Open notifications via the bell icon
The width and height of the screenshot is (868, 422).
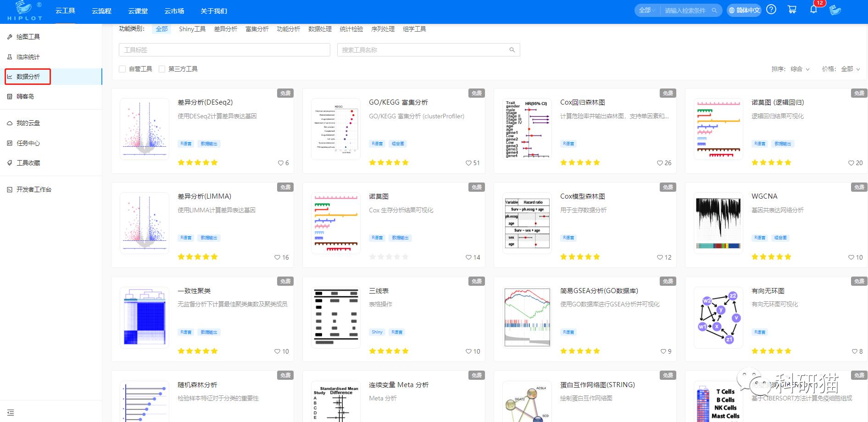pyautogui.click(x=813, y=9)
